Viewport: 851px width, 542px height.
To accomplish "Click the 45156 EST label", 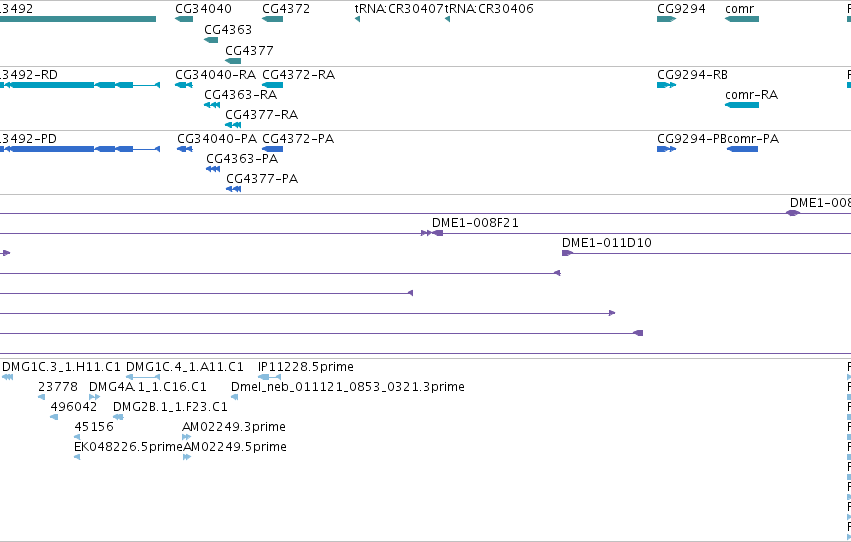I will point(94,427).
